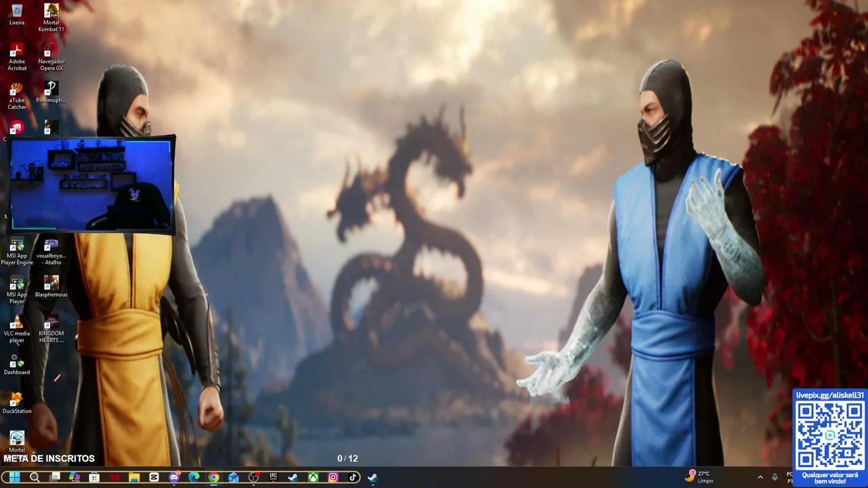The image size is (868, 488).
Task: Click the microphone icon in the system tray
Action: tap(775, 477)
